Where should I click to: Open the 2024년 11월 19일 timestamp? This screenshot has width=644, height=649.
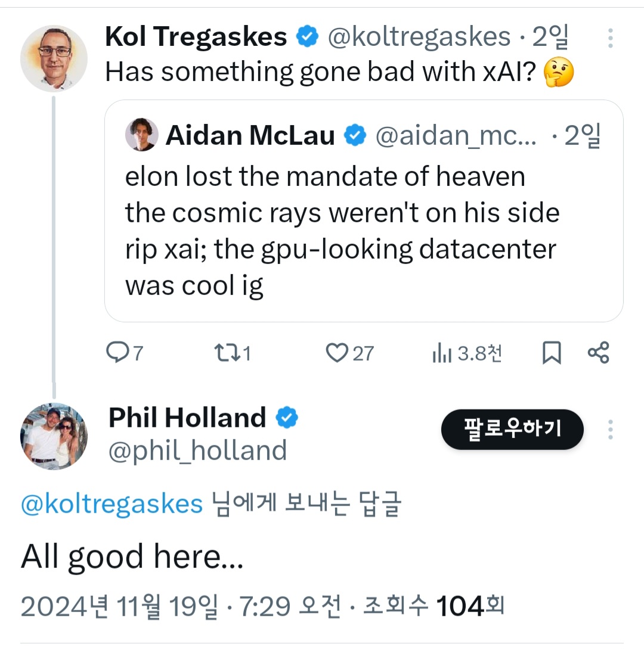[x=119, y=607]
